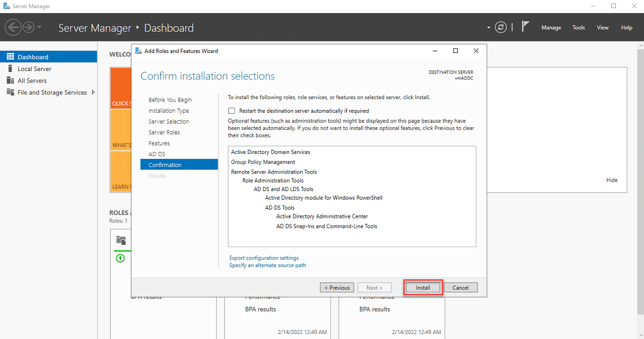This screenshot has width=644, height=339.
Task: Open the dropdown arrow beside the refresh icon
Action: (489, 28)
